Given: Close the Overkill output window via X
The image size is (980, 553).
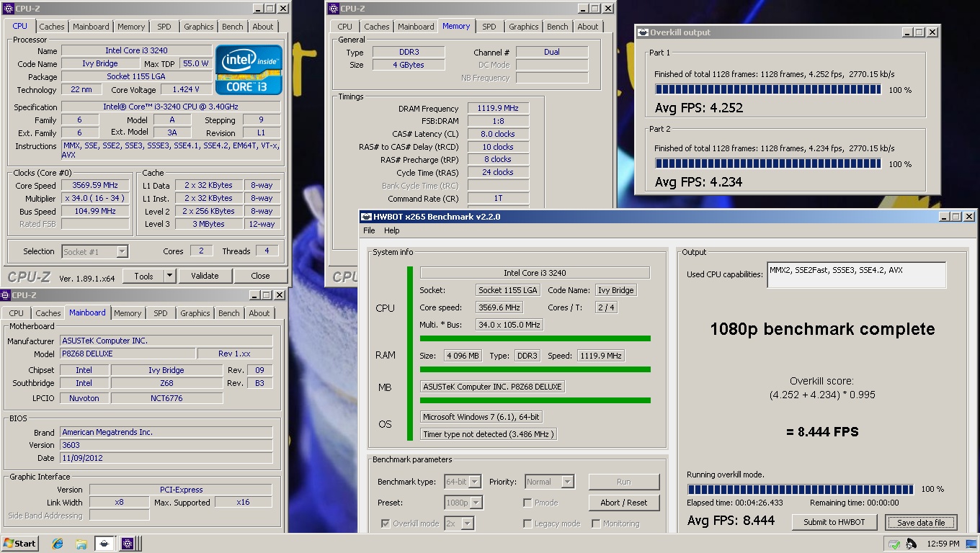Looking at the screenshot, I should point(932,32).
